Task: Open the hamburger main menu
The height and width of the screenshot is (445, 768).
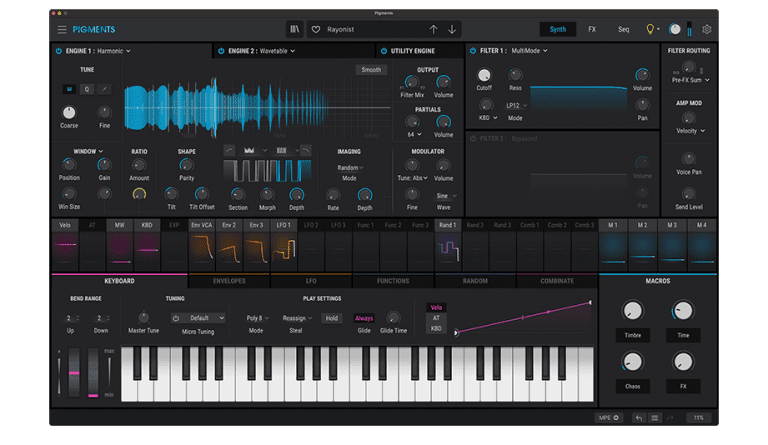Action: pyautogui.click(x=62, y=30)
